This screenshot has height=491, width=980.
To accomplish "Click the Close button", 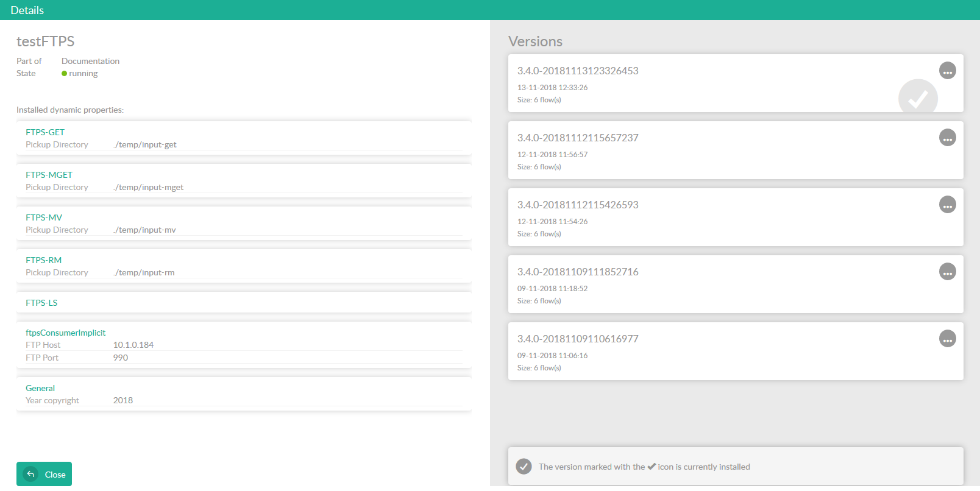I will tap(44, 474).
